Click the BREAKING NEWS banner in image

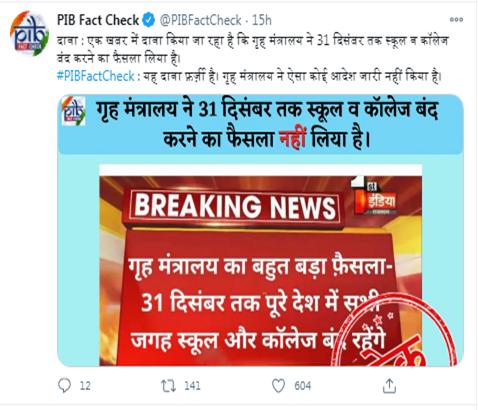[x=235, y=207]
